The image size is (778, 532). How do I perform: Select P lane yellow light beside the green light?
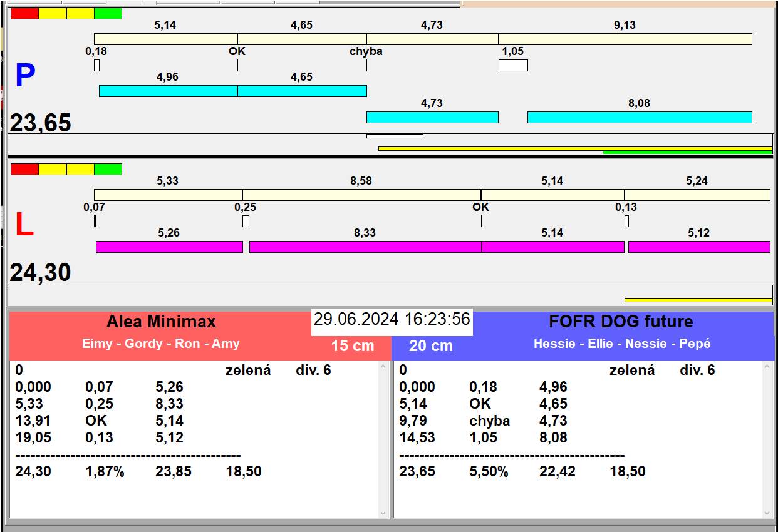tap(80, 13)
